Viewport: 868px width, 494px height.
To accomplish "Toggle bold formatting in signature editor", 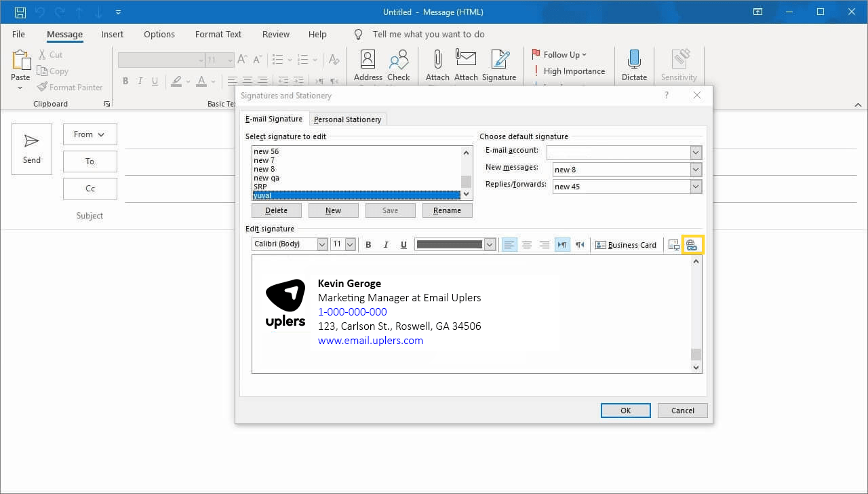I will click(368, 244).
